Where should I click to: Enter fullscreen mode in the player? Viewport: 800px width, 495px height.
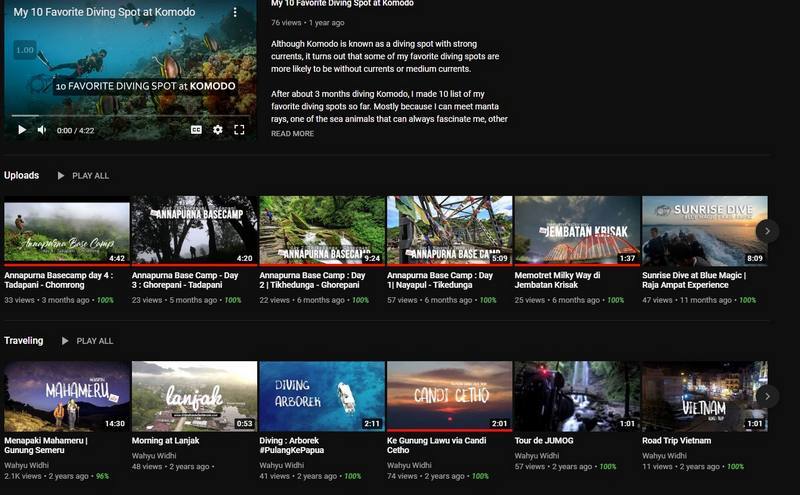tap(239, 130)
